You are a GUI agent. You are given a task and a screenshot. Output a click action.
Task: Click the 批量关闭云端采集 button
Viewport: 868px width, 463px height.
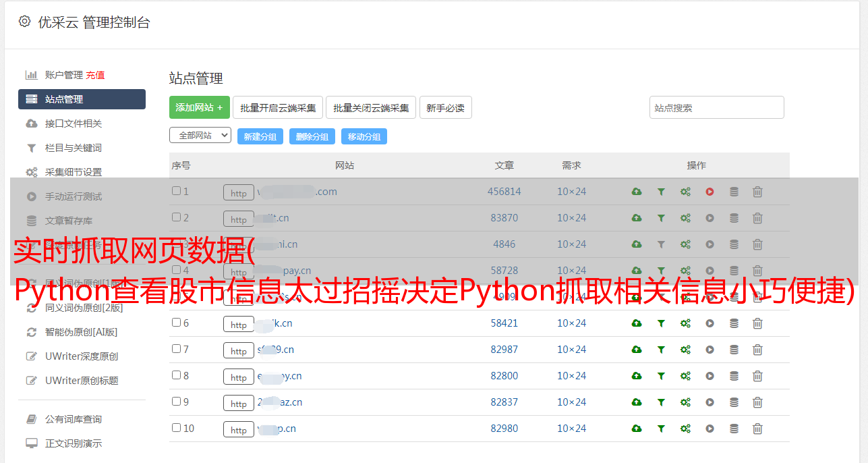coord(371,107)
